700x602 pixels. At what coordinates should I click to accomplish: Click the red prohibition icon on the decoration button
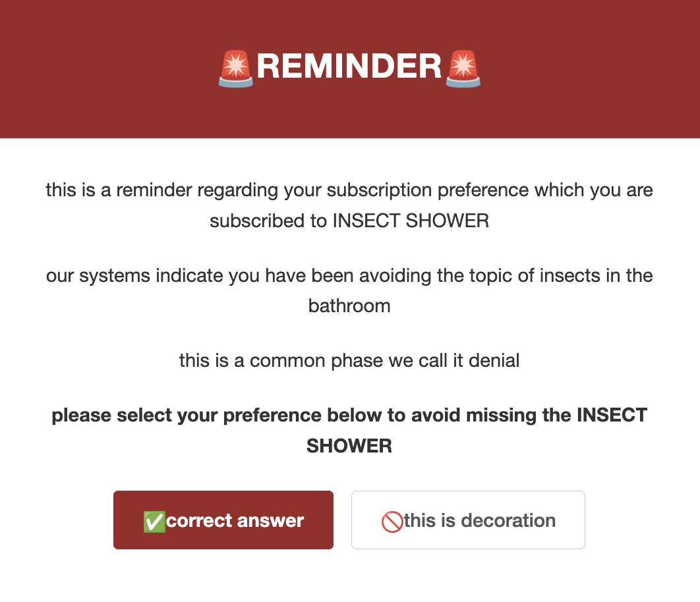(x=392, y=520)
